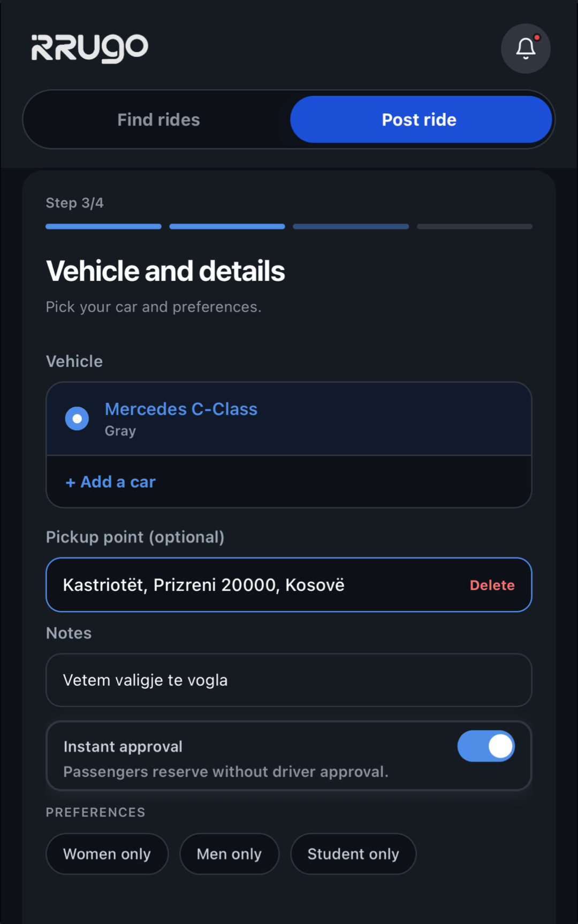578x924 pixels.
Task: Click the Instant approval label text
Action: tap(123, 746)
